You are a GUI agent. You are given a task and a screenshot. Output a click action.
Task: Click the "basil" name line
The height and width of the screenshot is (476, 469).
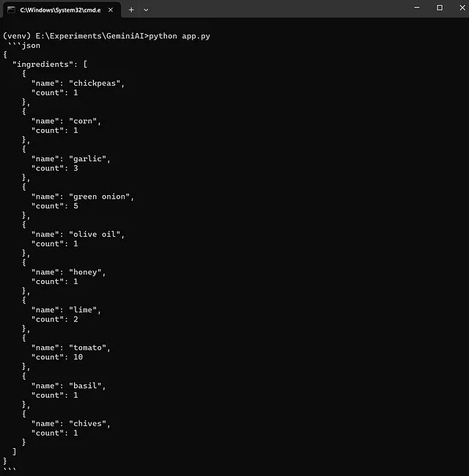[x=69, y=386]
